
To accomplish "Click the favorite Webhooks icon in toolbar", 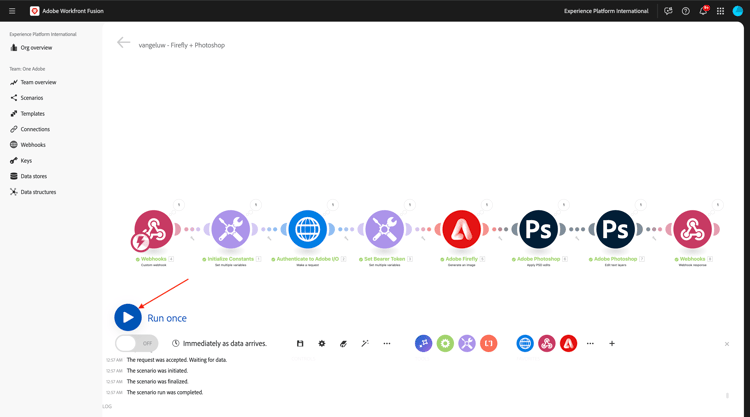I will click(x=547, y=343).
